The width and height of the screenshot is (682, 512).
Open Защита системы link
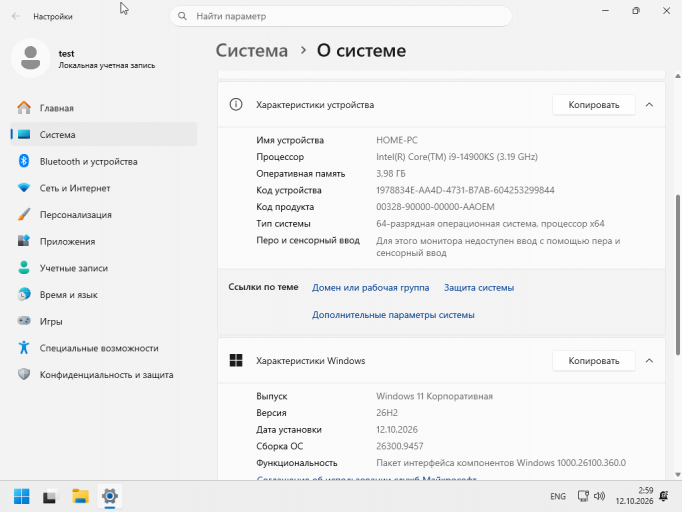pyautogui.click(x=479, y=288)
